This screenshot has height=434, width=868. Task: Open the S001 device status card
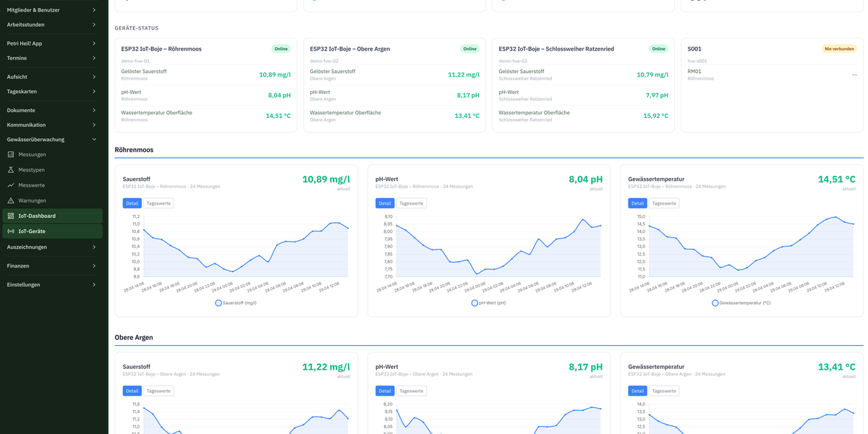point(772,85)
